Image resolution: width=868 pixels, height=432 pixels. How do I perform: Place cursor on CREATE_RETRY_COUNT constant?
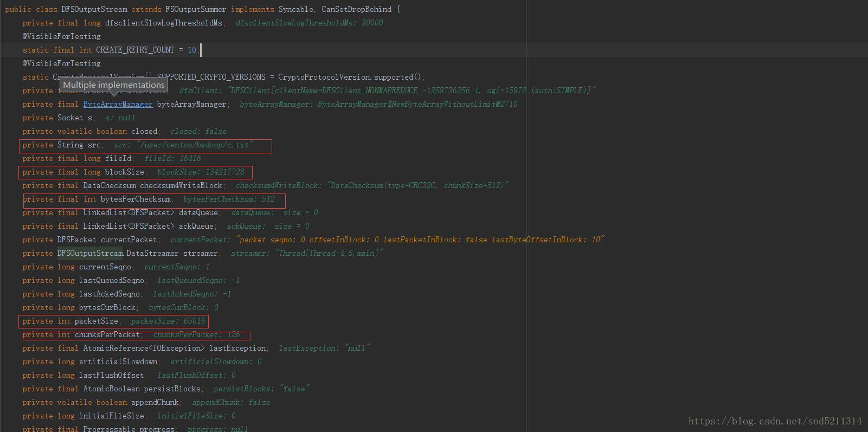click(x=135, y=50)
